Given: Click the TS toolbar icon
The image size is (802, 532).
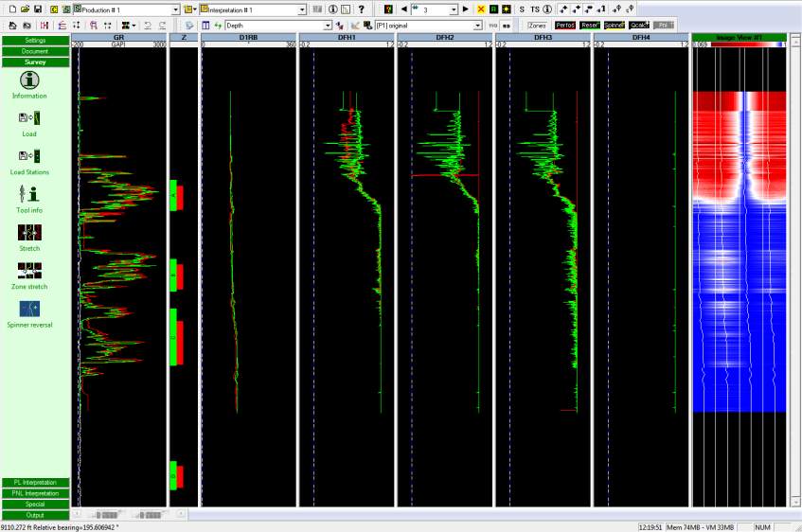Looking at the screenshot, I should coord(535,9).
